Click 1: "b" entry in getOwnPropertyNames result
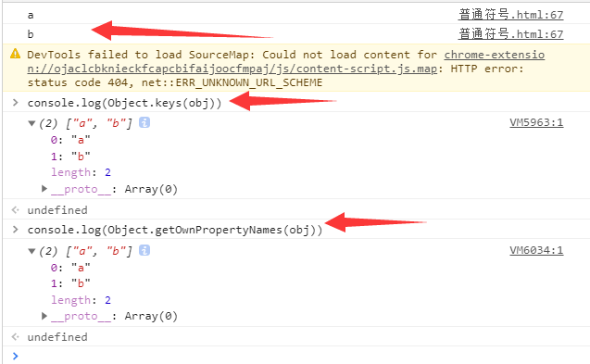 (70, 283)
